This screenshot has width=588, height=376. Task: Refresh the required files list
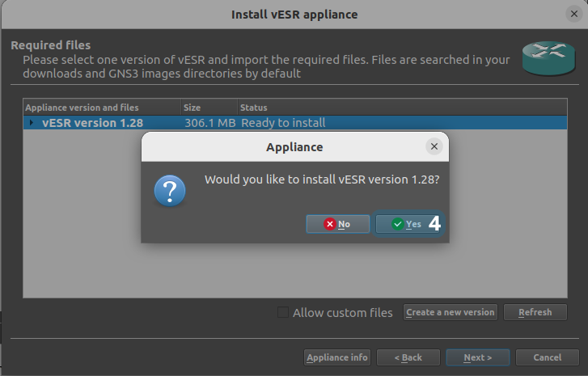click(x=535, y=312)
